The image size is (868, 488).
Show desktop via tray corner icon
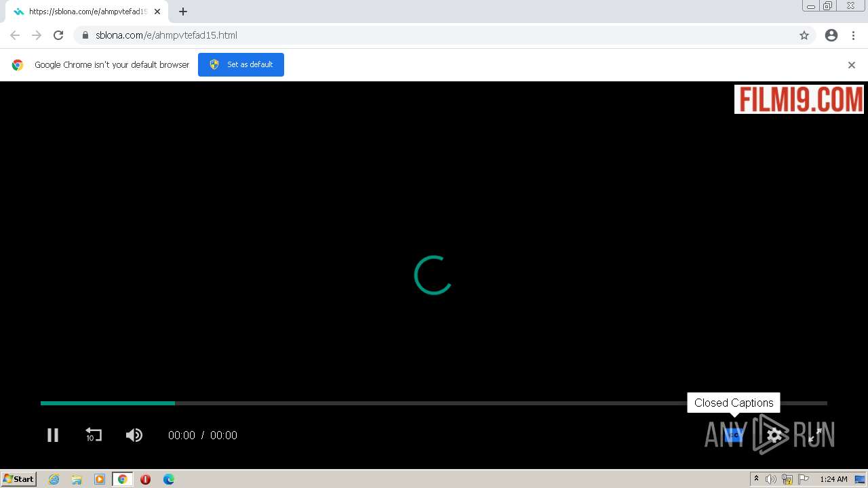click(860, 479)
